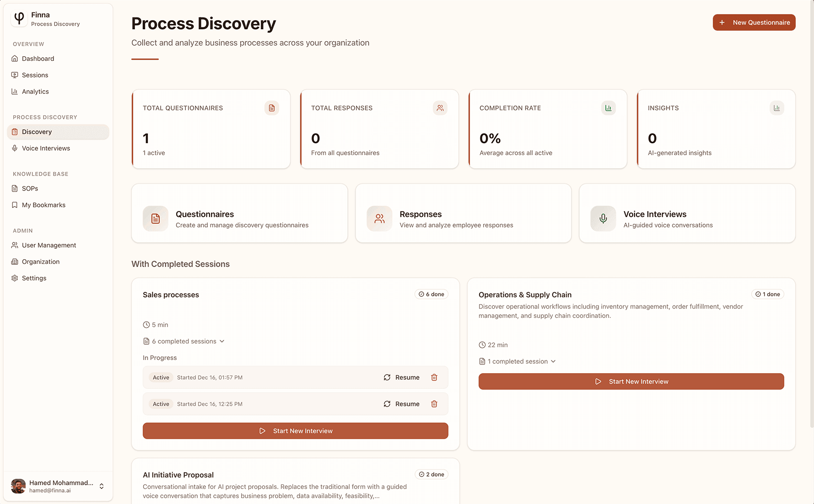The image size is (814, 504).
Task: Click the My Bookmarks icon
Action: coord(15,205)
